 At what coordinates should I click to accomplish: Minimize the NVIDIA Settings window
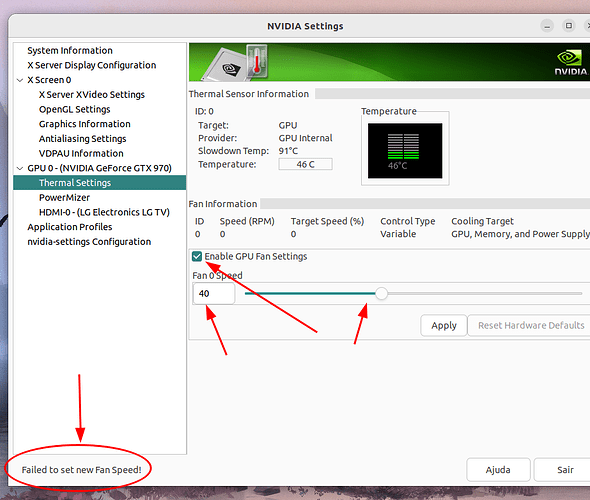pos(547,26)
